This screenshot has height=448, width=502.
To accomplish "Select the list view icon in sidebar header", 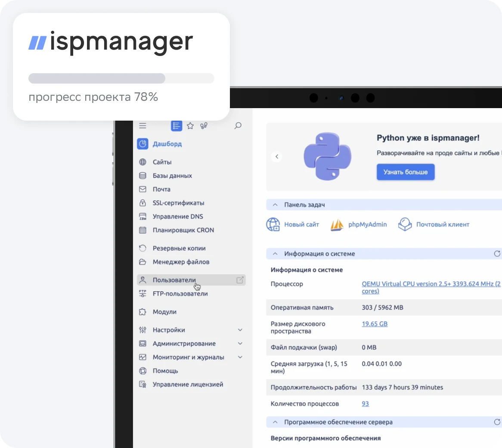I will point(177,126).
